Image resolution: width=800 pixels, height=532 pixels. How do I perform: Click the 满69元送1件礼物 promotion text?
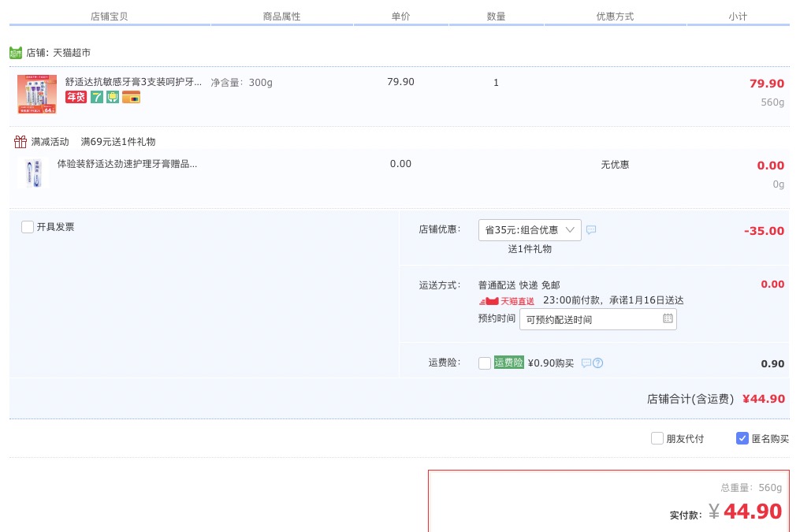118,142
